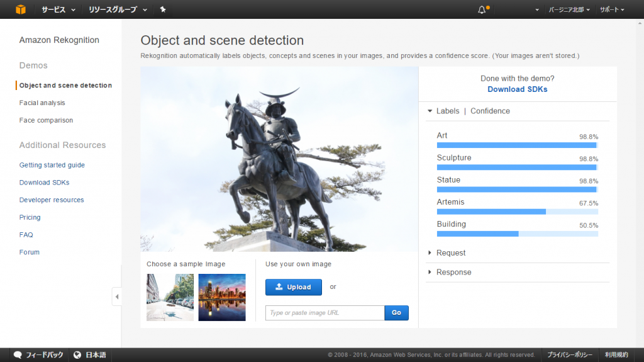Click the 日本語 language selector
The height and width of the screenshot is (362, 644).
(x=90, y=354)
